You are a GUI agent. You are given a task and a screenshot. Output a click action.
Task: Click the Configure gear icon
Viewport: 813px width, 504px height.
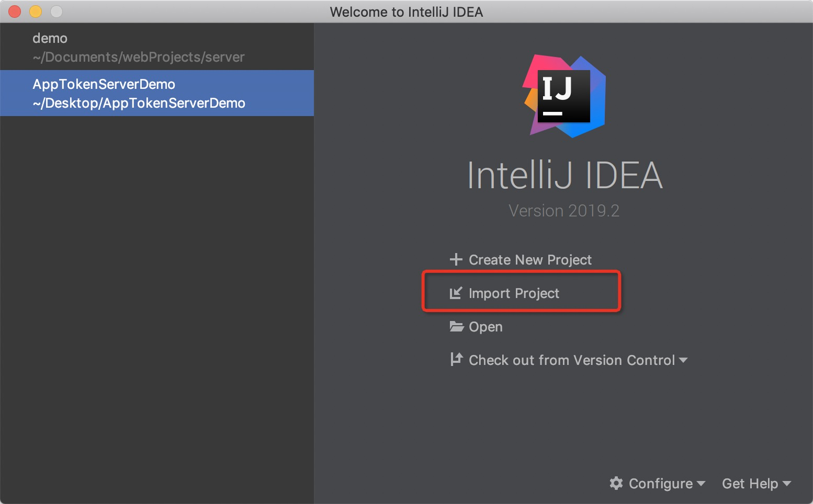[616, 483]
